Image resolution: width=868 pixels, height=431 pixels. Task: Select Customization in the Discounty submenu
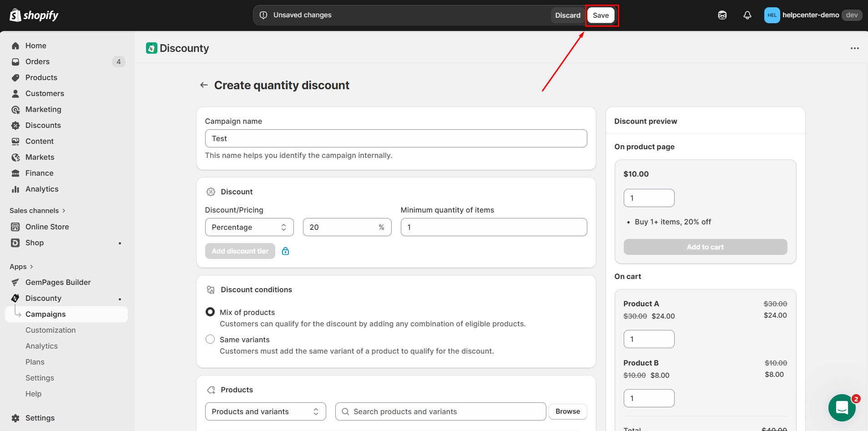click(50, 330)
